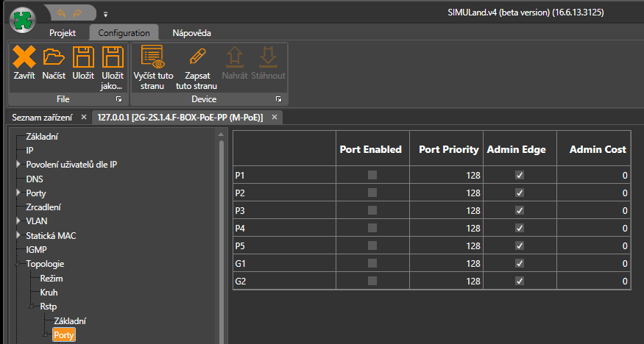Click the Uložit jako save-as icon
This screenshot has height=344, width=644.
pyautogui.click(x=113, y=57)
